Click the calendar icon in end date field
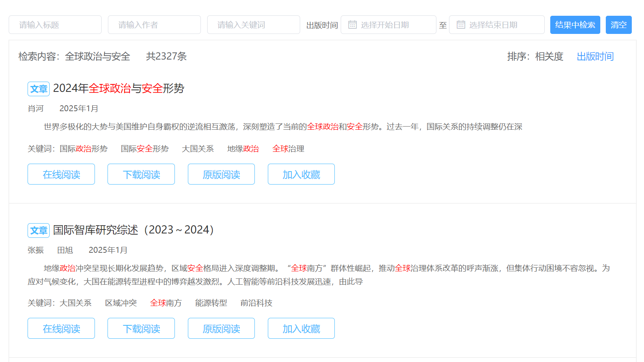This screenshot has height=362, width=644. click(x=460, y=25)
